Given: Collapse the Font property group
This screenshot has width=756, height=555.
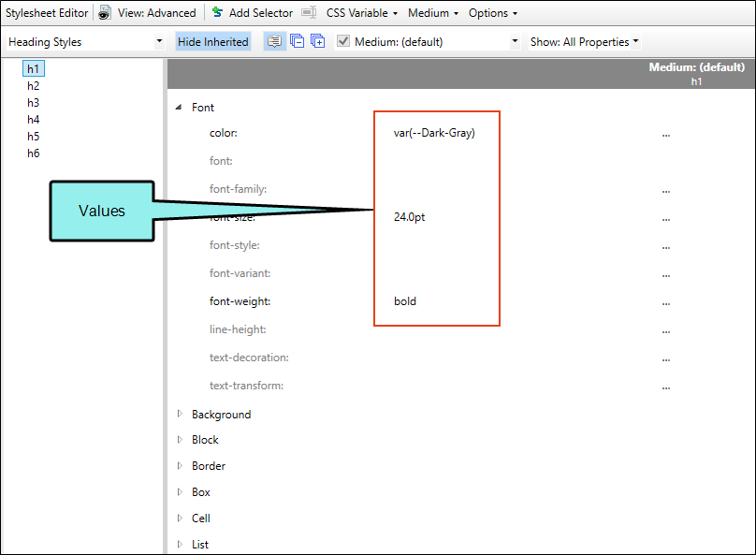Looking at the screenshot, I should tap(179, 108).
